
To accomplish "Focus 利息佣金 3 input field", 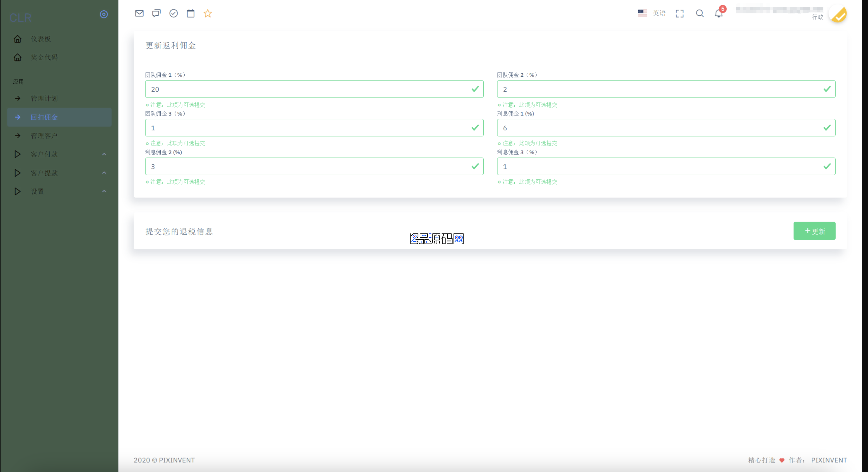I will pyautogui.click(x=666, y=166).
